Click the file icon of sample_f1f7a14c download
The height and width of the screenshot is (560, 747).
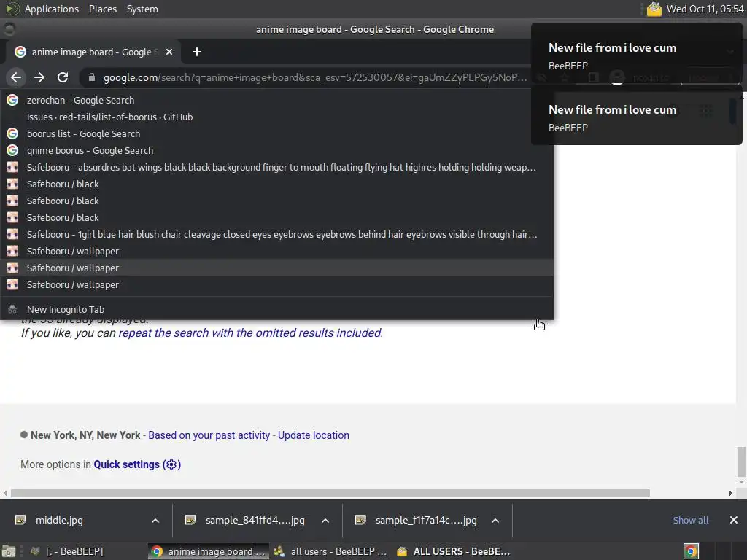(360, 520)
